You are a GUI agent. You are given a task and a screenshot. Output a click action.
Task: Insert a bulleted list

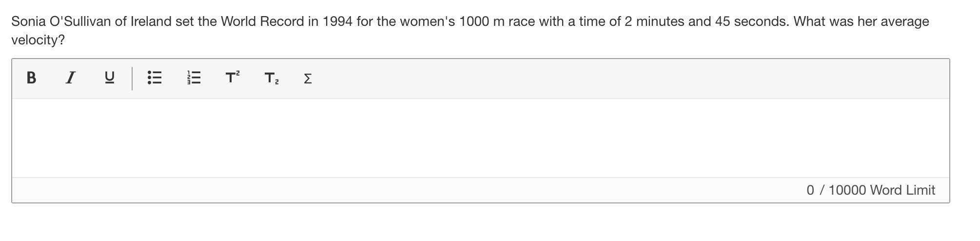[x=155, y=78]
